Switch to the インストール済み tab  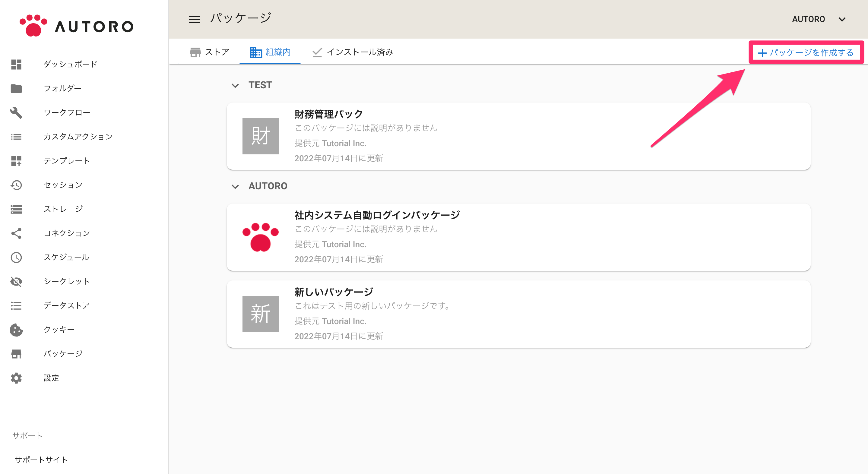click(353, 52)
